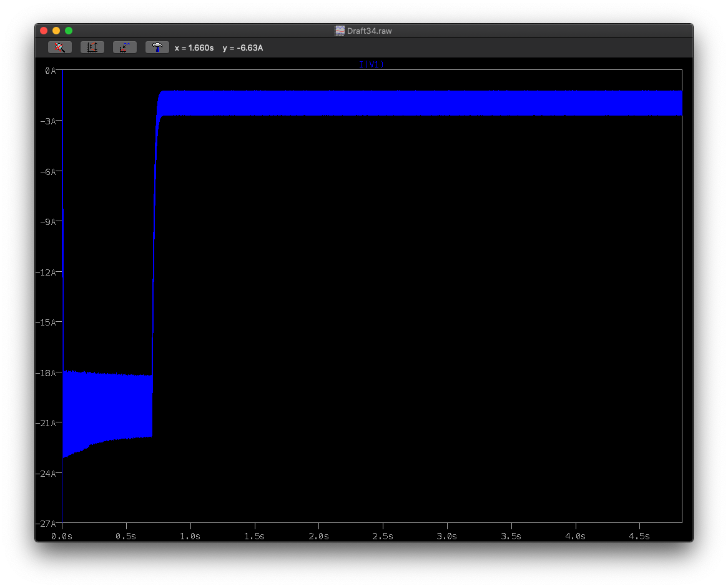Click the -18A vertical axis label

(x=46, y=373)
